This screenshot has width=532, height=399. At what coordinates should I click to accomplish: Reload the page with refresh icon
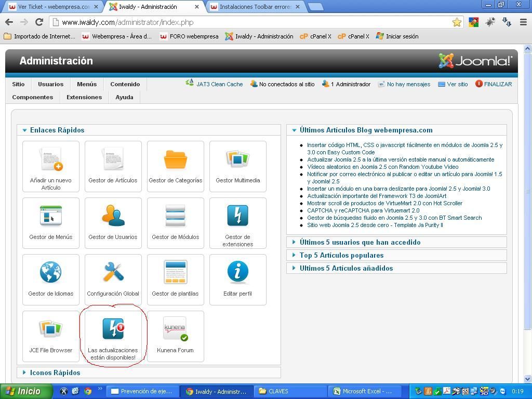click(x=39, y=22)
